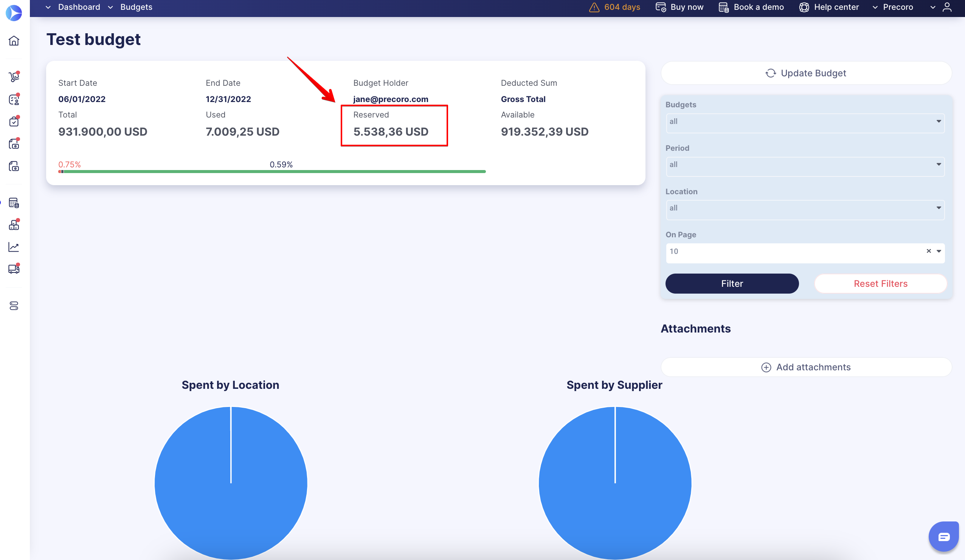This screenshot has height=560, width=965.
Task: Open the settings sliders icon at sidebar bottom
Action: pyautogui.click(x=14, y=306)
